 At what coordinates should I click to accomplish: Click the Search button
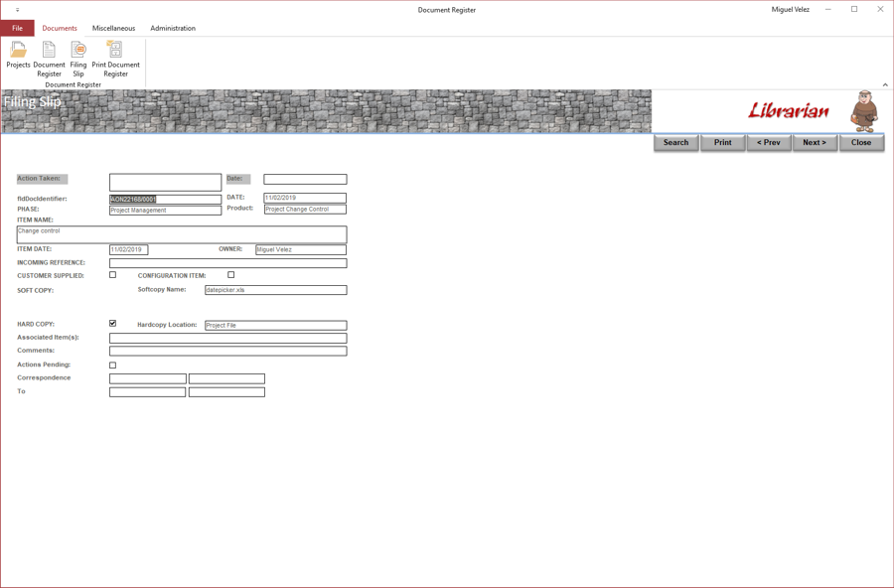pos(675,143)
